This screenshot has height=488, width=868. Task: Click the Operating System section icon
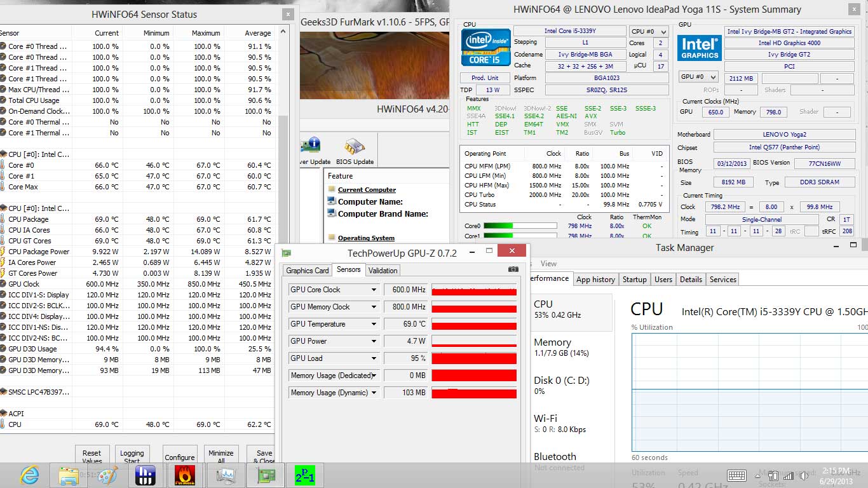[332, 238]
